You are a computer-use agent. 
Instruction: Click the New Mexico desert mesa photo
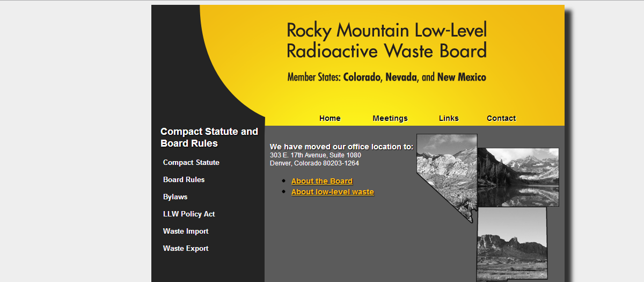511,244
